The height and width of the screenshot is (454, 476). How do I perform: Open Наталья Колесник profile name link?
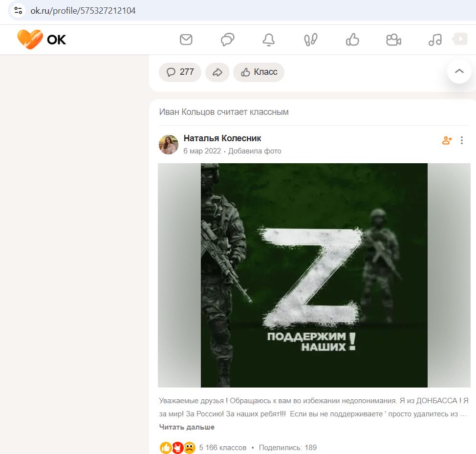point(222,138)
